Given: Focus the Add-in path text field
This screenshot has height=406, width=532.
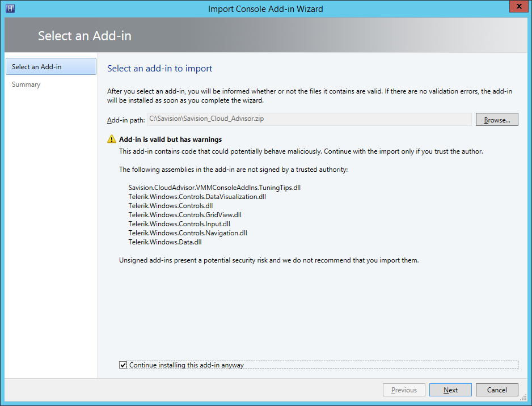Looking at the screenshot, I should (x=309, y=120).
